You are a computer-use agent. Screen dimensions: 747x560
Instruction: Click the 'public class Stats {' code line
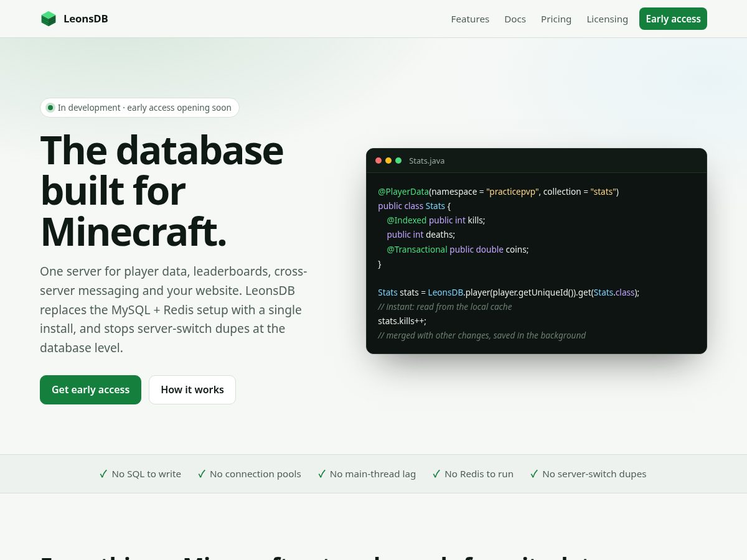click(x=415, y=206)
